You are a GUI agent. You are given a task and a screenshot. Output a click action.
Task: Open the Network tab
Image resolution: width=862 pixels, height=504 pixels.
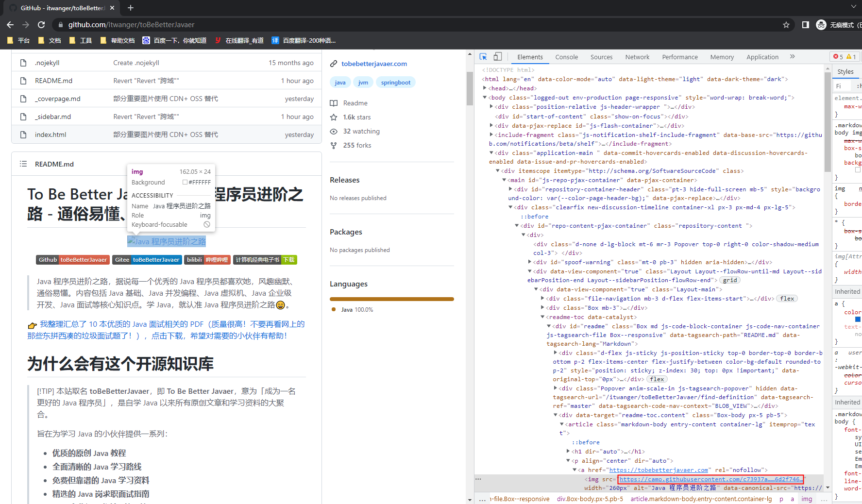[x=637, y=57]
